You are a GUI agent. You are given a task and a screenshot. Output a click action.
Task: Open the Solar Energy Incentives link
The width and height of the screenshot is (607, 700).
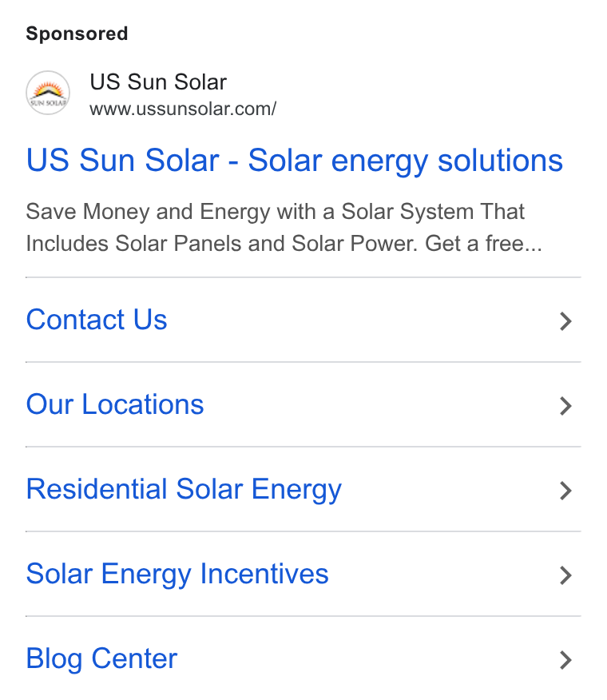pyautogui.click(x=177, y=575)
